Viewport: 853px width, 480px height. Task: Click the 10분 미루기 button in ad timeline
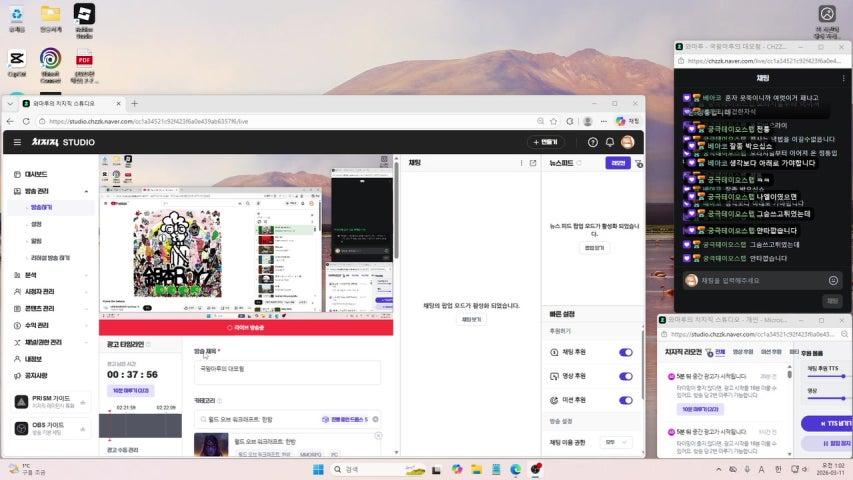click(131, 391)
